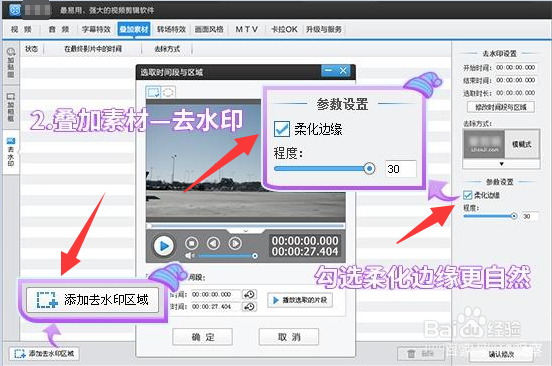
Task: Click the 确认修改 button
Action: pyautogui.click(x=501, y=354)
